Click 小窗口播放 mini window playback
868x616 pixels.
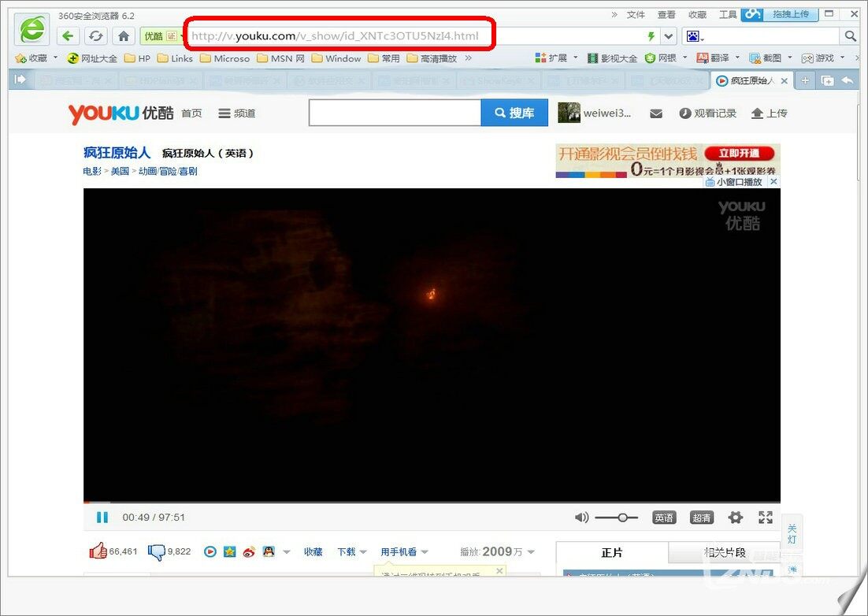(734, 181)
